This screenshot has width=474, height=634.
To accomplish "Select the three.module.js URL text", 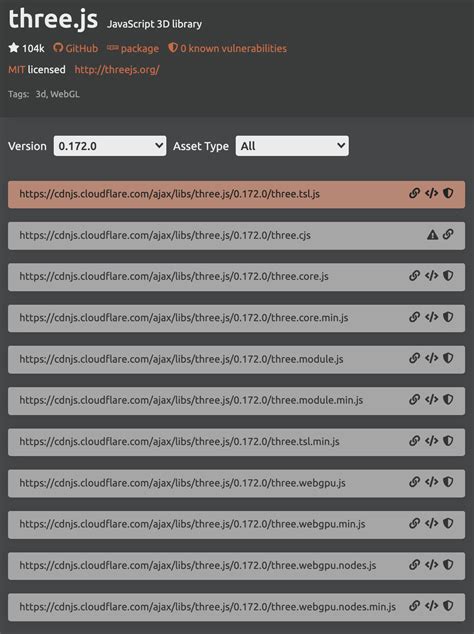I will 181,359.
